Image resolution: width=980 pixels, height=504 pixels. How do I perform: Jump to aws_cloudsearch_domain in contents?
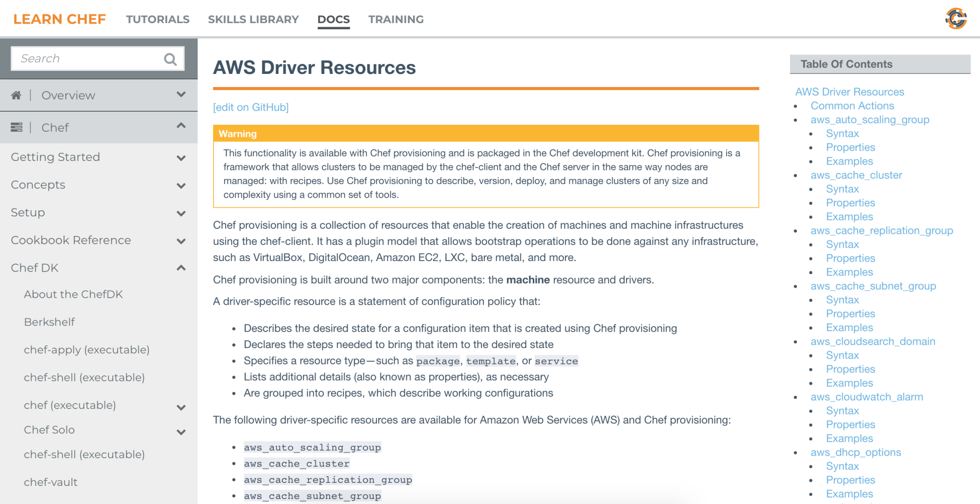872,341
